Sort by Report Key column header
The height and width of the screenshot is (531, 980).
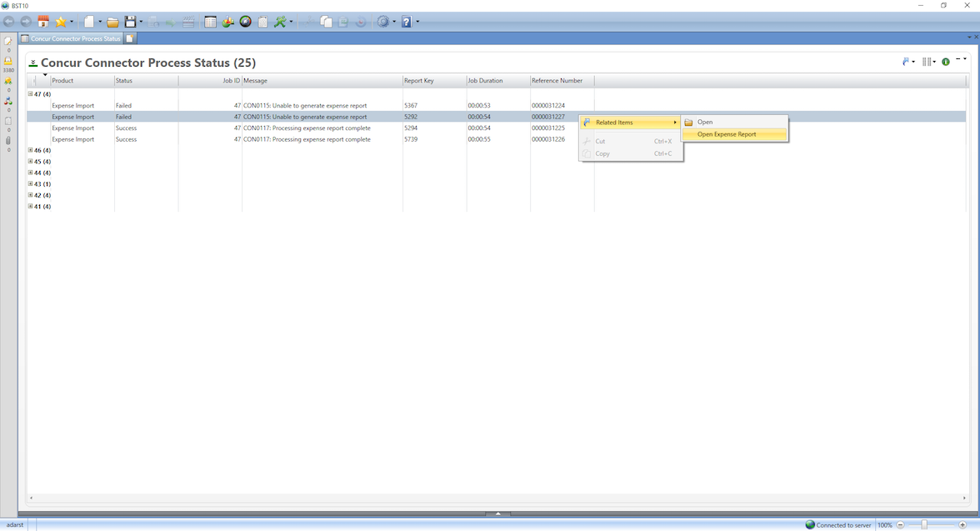coord(434,81)
